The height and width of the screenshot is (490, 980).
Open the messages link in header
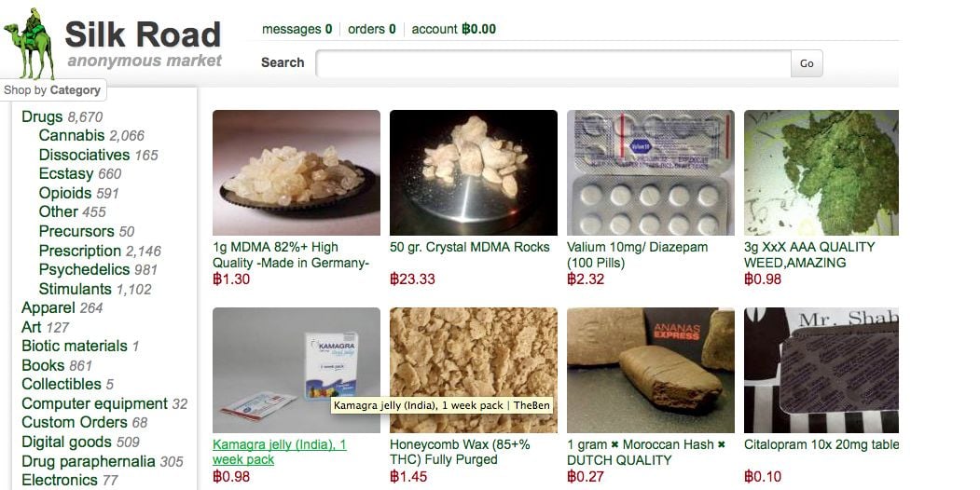pyautogui.click(x=297, y=29)
